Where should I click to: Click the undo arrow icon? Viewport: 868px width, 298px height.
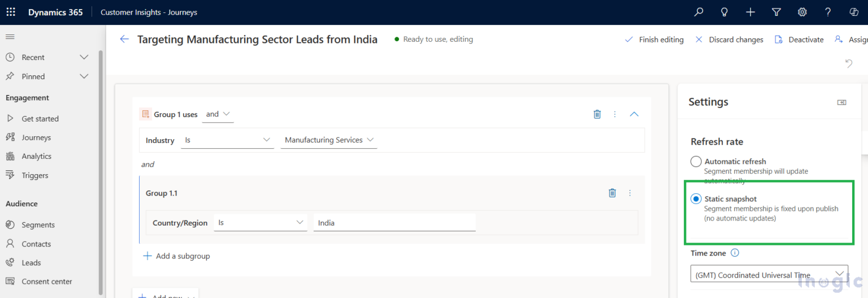pos(849,63)
